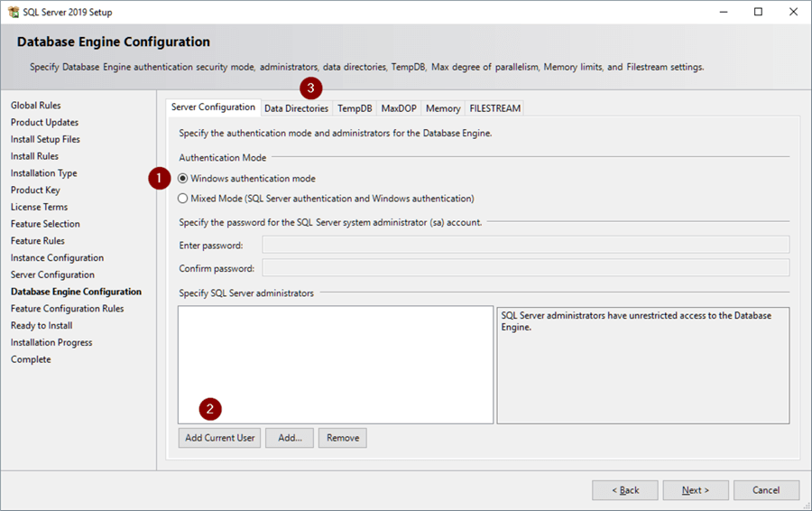This screenshot has width=812, height=511.
Task: Open the Data Directories tab
Action: pyautogui.click(x=296, y=108)
